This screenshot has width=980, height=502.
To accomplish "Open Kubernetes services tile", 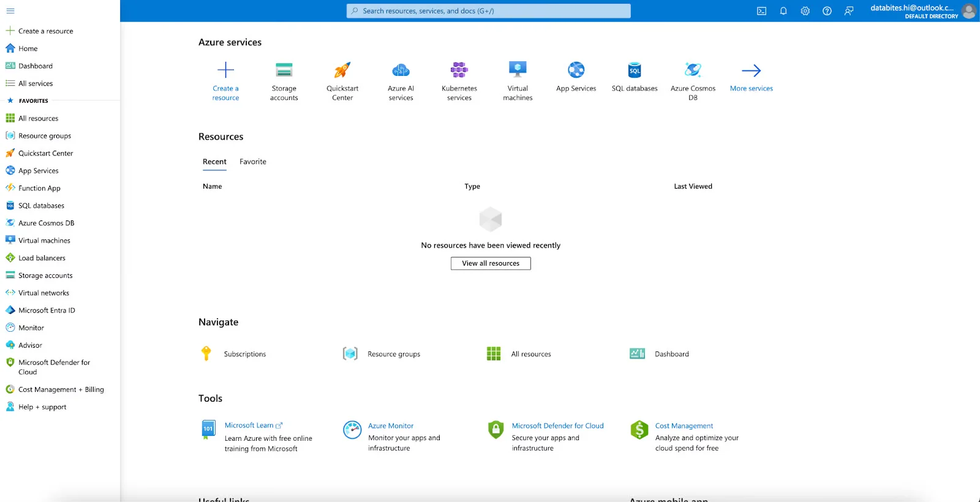I will coord(459,81).
